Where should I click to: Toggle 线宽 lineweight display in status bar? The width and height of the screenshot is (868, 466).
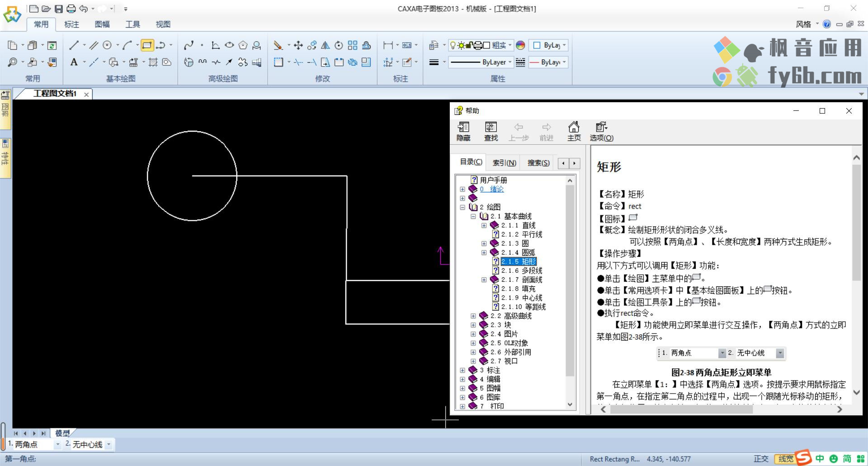point(785,459)
